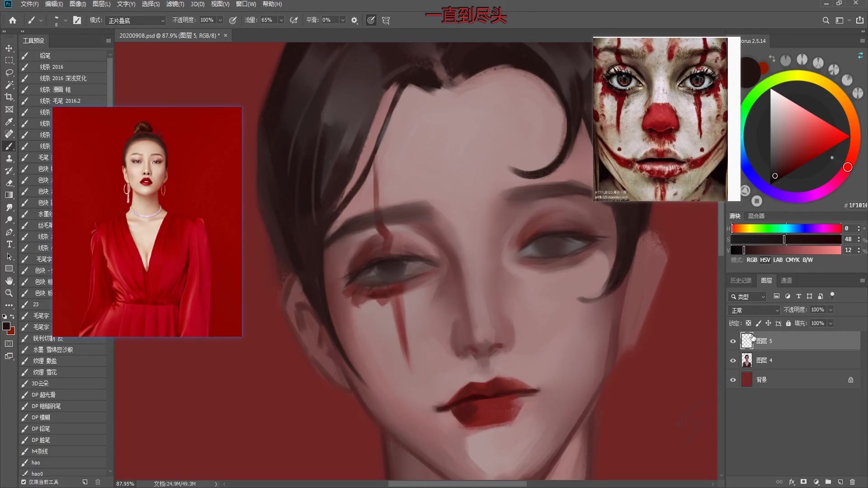
Task: Click the zoom percentage field 87.95%
Action: (125, 483)
